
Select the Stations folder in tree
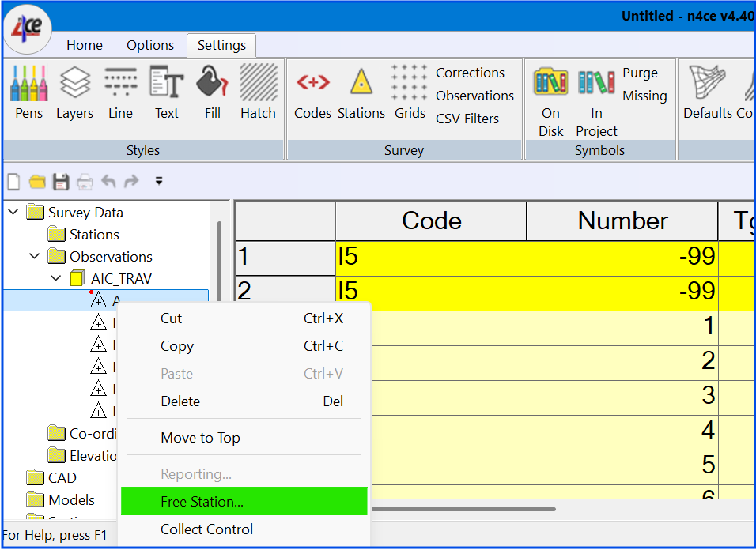tap(83, 235)
